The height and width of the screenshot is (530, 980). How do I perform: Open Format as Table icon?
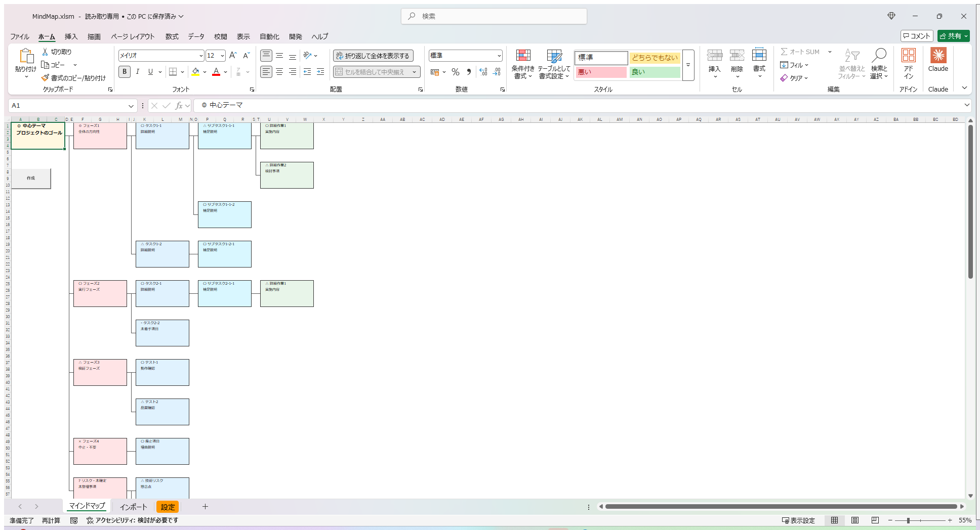[x=554, y=56]
